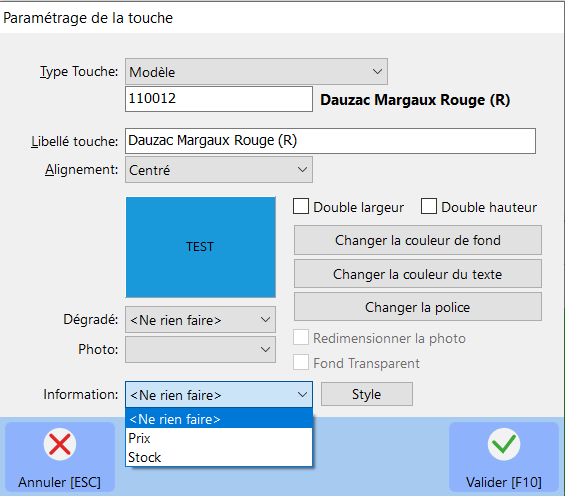This screenshot has height=496, width=565.
Task: Click the Valider [F10] label
Action: click(503, 482)
